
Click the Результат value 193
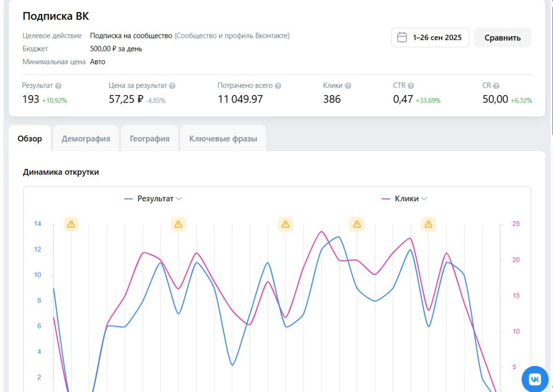pos(31,99)
